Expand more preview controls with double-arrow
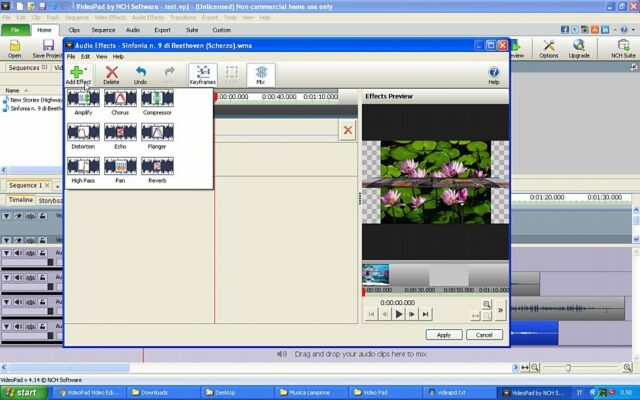Screen dimensions: 640x400 500,309
